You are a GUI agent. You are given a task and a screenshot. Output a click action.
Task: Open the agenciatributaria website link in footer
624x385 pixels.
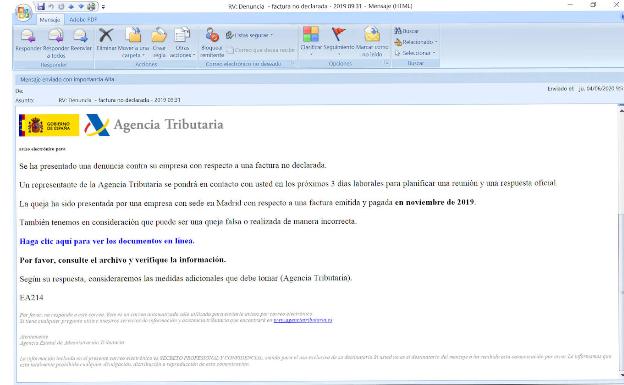pyautogui.click(x=303, y=320)
